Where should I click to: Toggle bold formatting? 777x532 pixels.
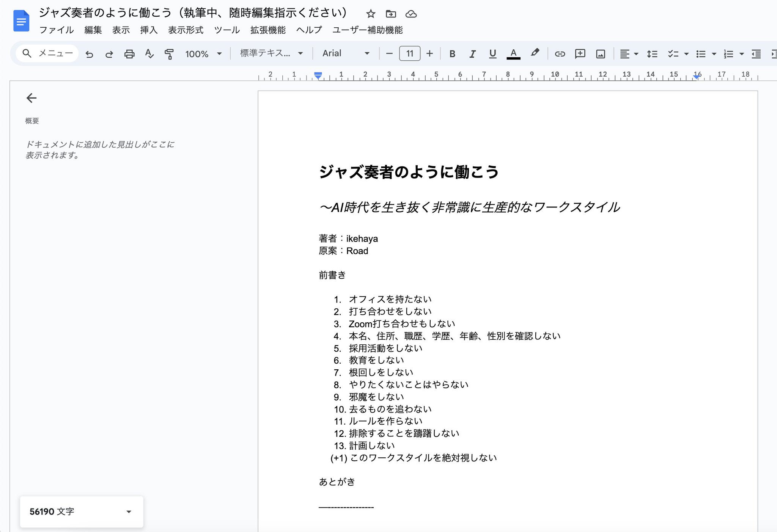point(452,54)
